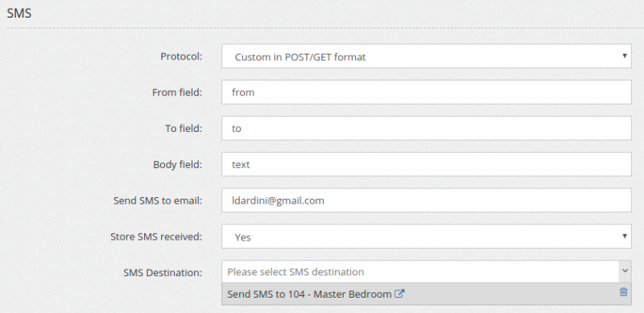Expand the SMS Destination chevron

coord(625,271)
